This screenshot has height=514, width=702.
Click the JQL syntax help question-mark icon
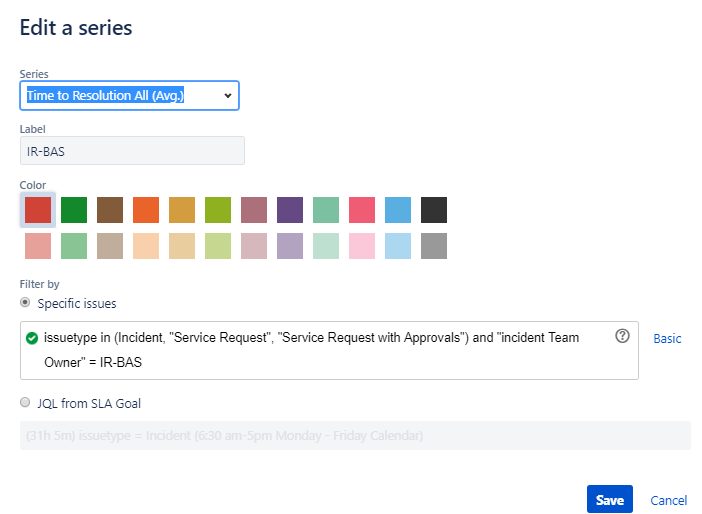point(622,336)
